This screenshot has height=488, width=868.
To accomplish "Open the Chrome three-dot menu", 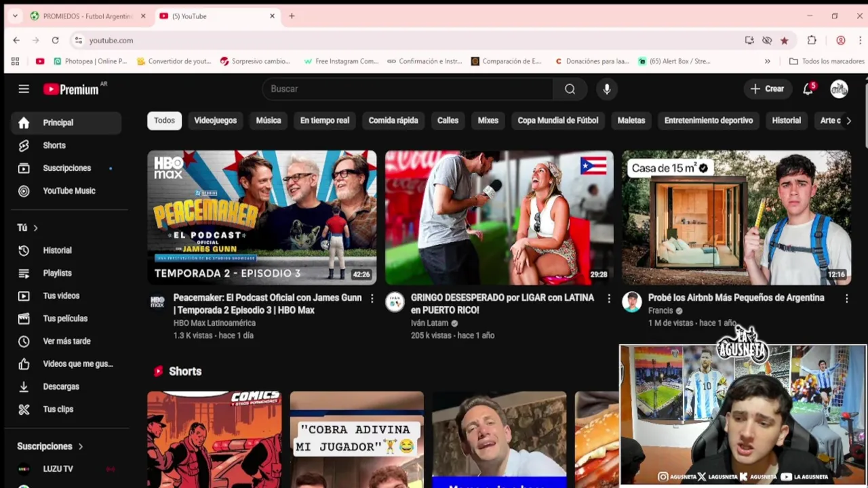I will 860,40.
